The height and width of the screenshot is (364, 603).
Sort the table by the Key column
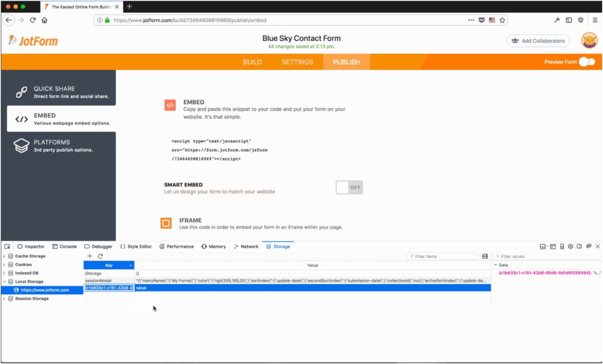[109, 265]
